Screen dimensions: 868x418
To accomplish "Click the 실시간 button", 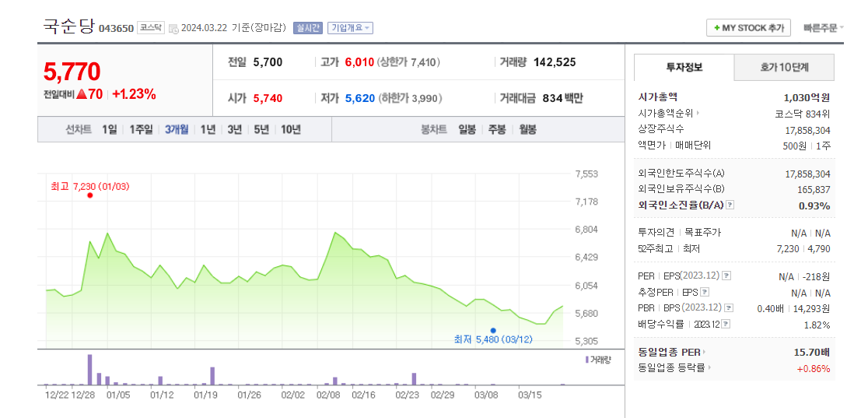I will coord(307,28).
